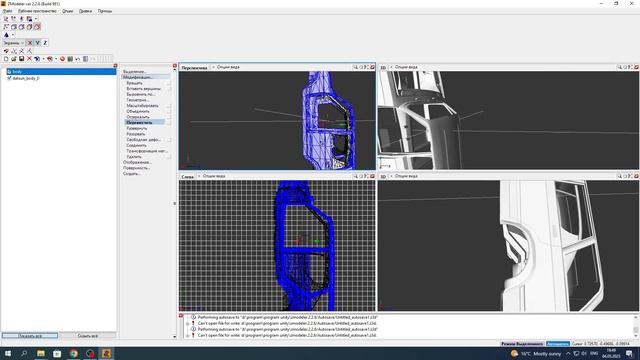Image resolution: width=640 pixels, height=360 pixels.
Task: Click the green grid icon beside the red circle
Action: tap(70, 59)
